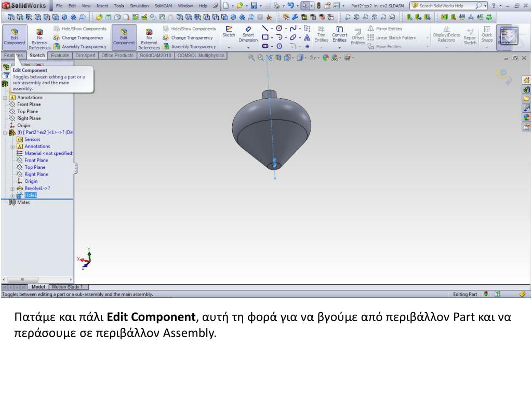Screen dimensions: 532x399
Task: Click Zoom to Fit in view toolbar
Action: [x=251, y=58]
